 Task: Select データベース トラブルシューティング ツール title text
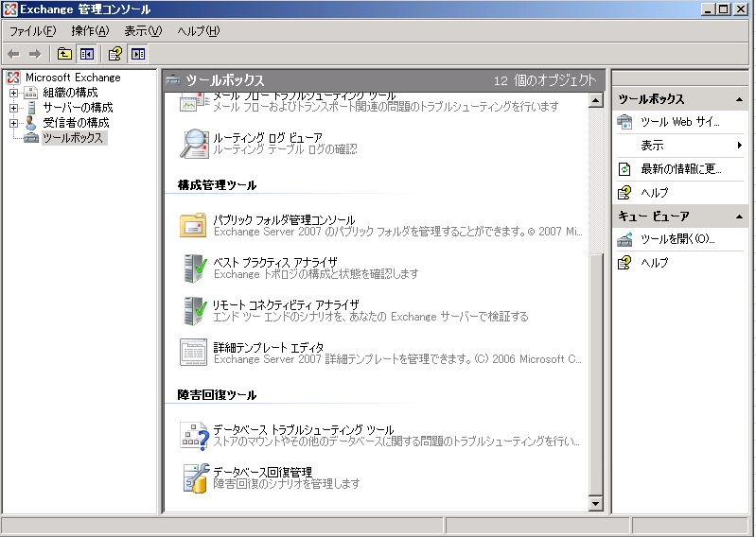pyautogui.click(x=304, y=429)
